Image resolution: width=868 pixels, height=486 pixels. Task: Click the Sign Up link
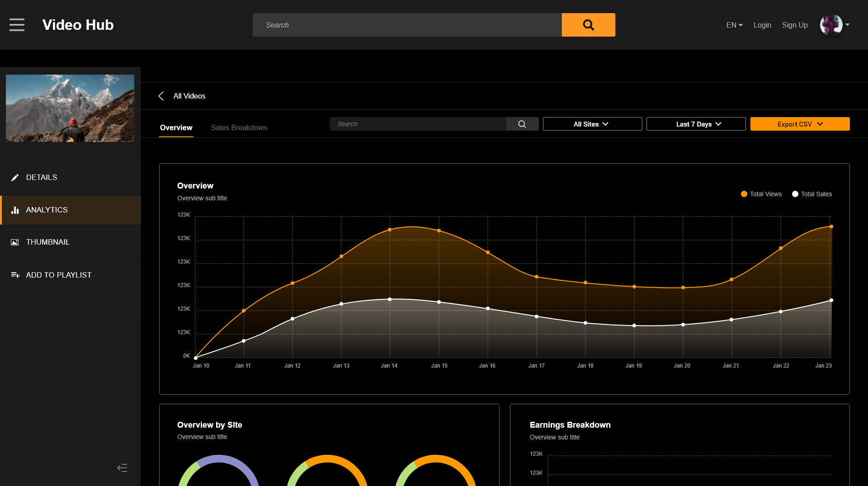click(795, 25)
